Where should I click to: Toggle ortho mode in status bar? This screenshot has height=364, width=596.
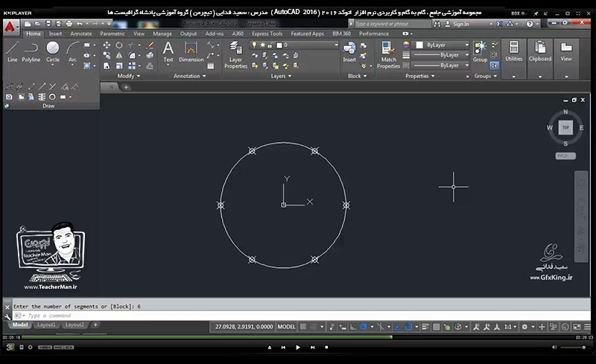pyautogui.click(x=353, y=327)
